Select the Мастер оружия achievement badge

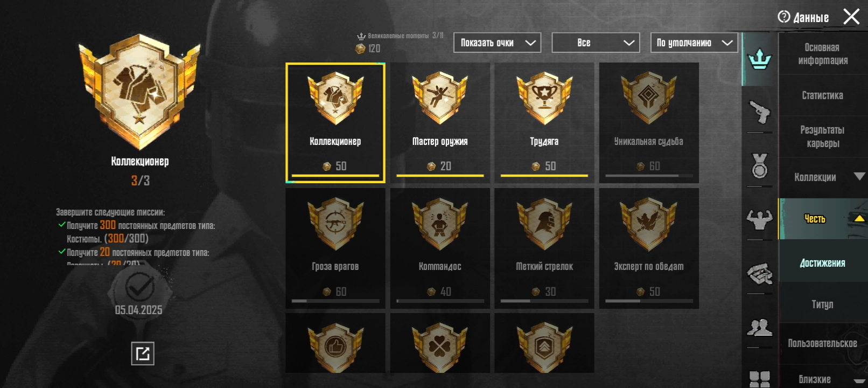point(440,123)
